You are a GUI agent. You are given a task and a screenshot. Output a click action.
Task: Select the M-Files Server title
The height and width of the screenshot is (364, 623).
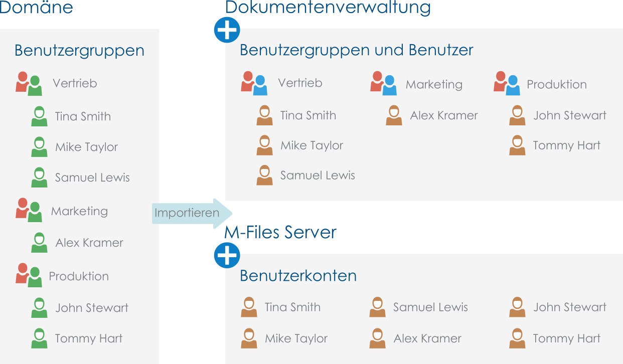point(280,233)
